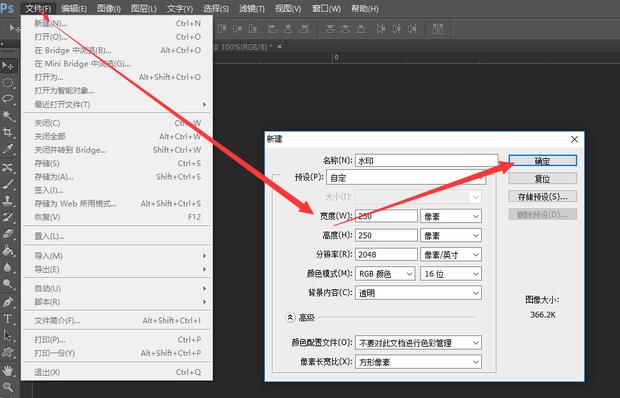
Task: Select the Path Selection tool
Action: coord(8,336)
